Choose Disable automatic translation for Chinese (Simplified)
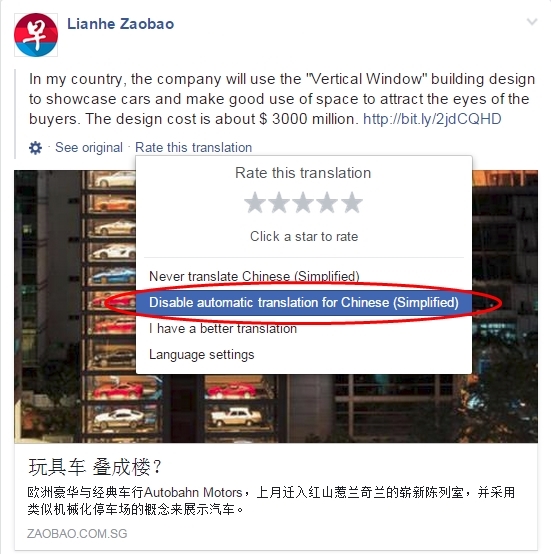 (x=304, y=302)
